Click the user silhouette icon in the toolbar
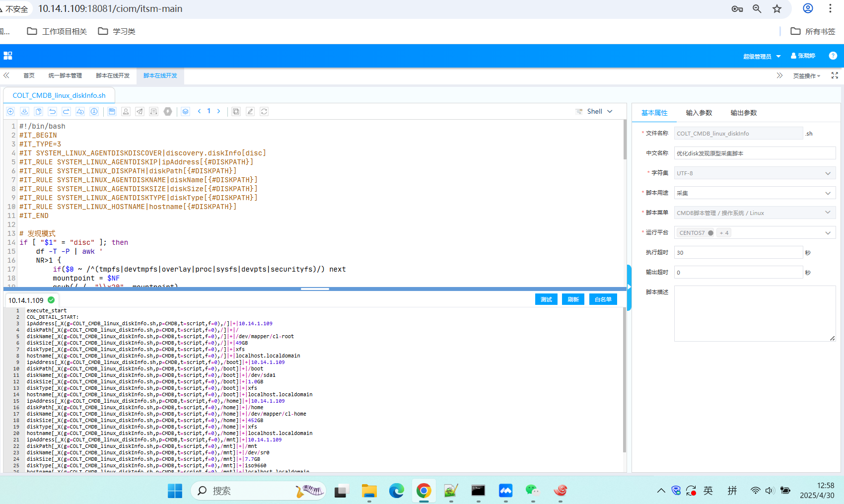 pos(126,111)
